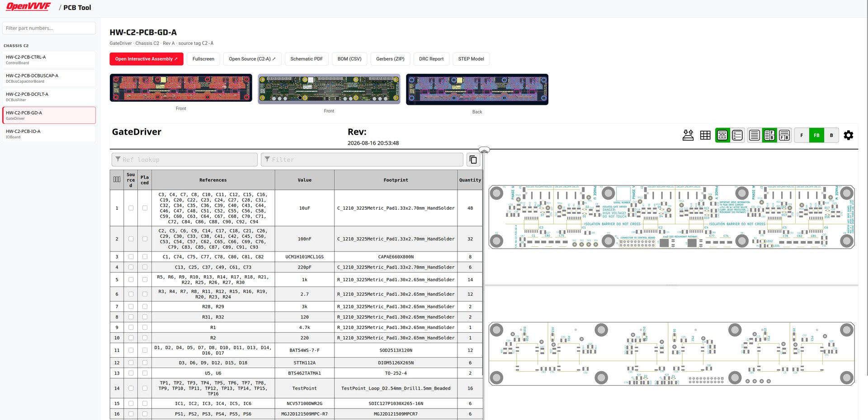Screen dimensions: 868x420
Task: Click the STTH112A value cell
Action: (x=305, y=363)
